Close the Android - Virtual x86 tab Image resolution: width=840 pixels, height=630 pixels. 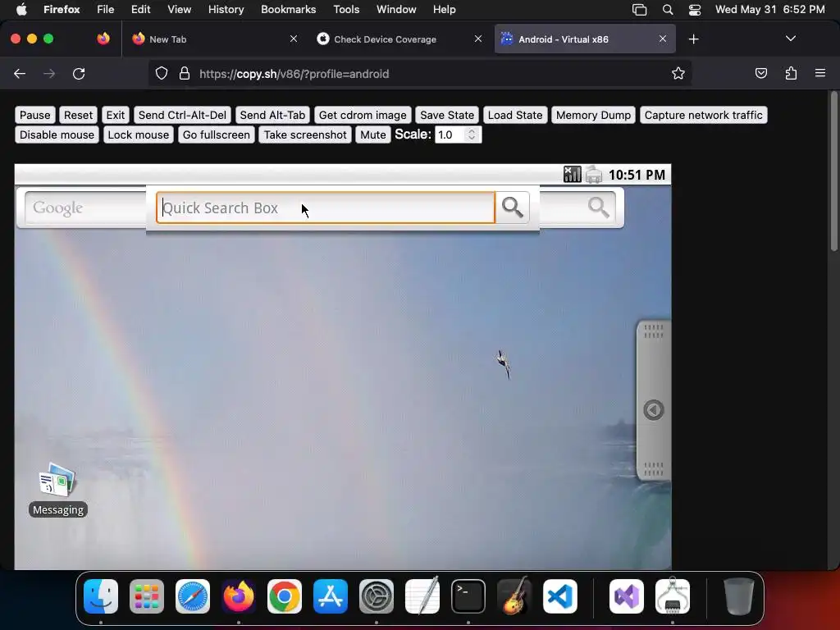click(663, 39)
